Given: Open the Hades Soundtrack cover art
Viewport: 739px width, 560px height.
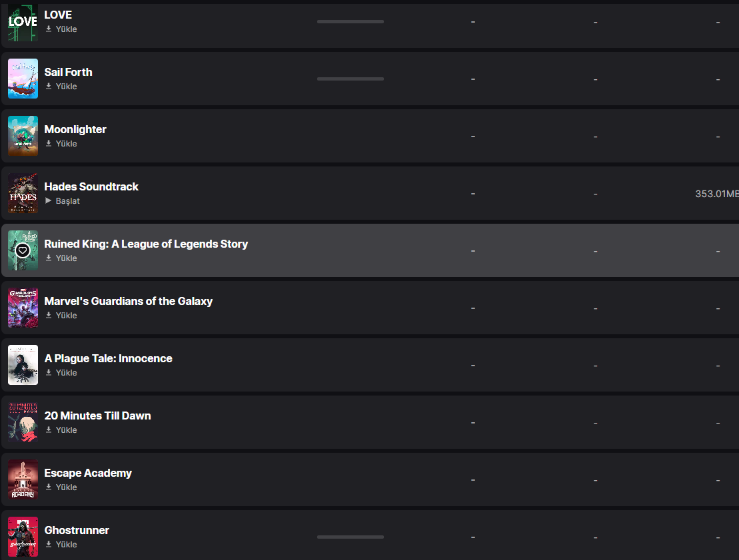Looking at the screenshot, I should pyautogui.click(x=23, y=193).
